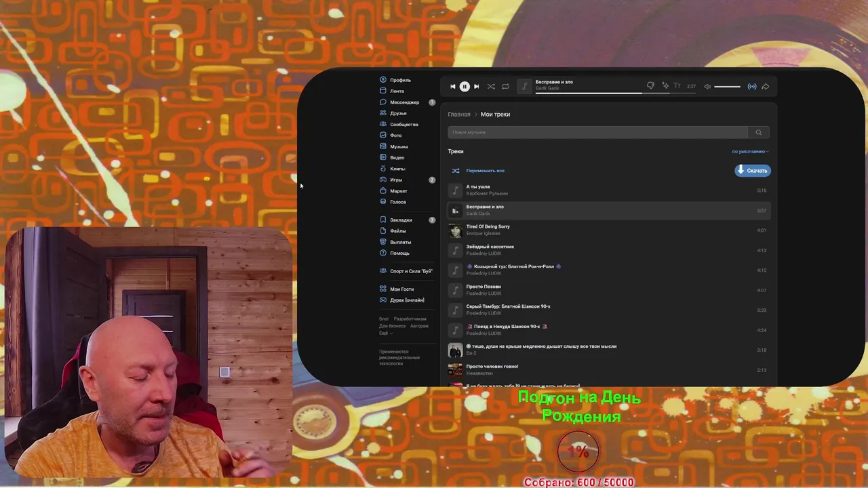Skip to previous track in player
Image resolution: width=868 pixels, height=488 pixels.
[x=453, y=87]
